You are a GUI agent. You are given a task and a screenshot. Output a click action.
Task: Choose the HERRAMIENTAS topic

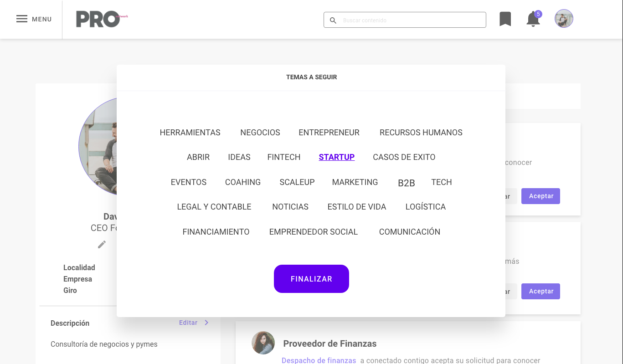coord(190,133)
